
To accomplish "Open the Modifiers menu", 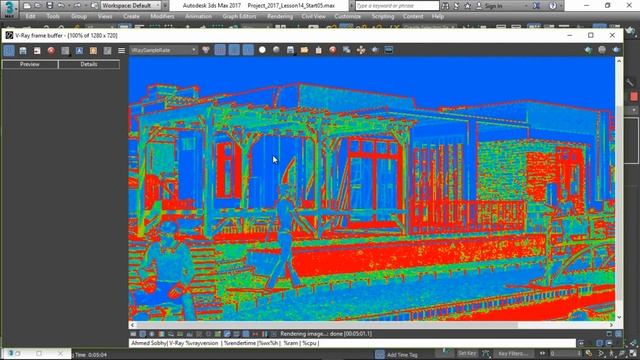I will pos(162,16).
